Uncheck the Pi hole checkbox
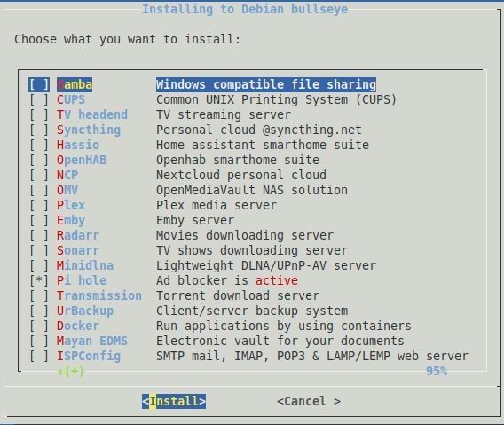 pos(39,280)
